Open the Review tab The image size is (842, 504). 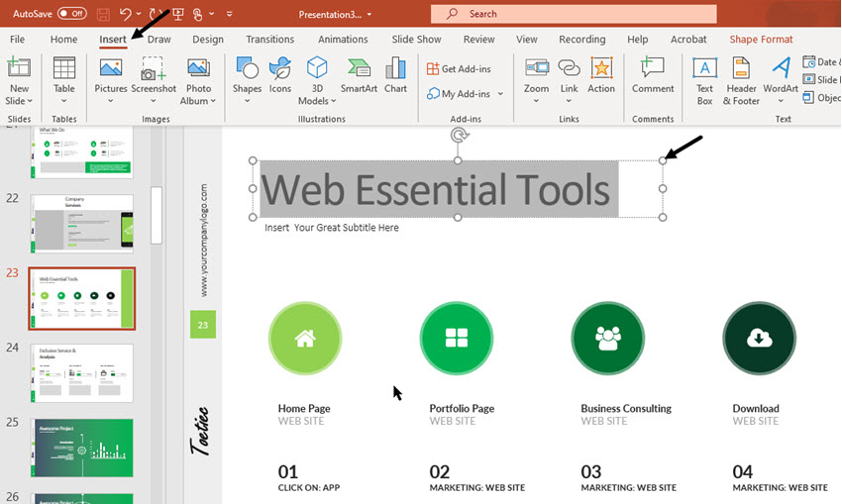[x=479, y=40]
